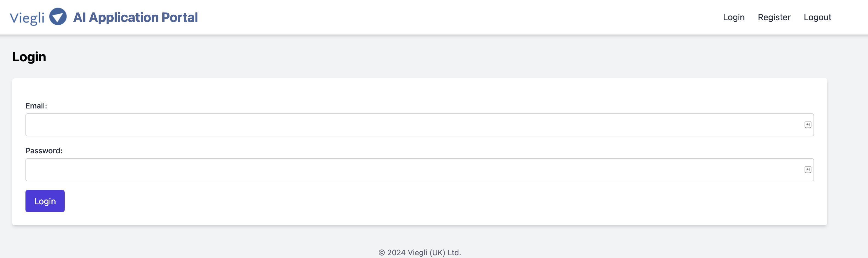The width and height of the screenshot is (868, 258).
Task: Click the Email: field label
Action: [x=36, y=106]
